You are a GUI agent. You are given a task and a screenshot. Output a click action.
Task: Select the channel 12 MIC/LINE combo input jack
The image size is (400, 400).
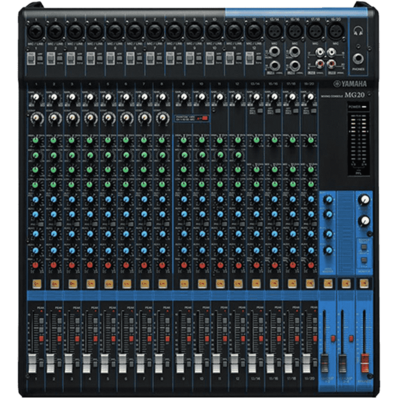pyautogui.click(x=254, y=31)
